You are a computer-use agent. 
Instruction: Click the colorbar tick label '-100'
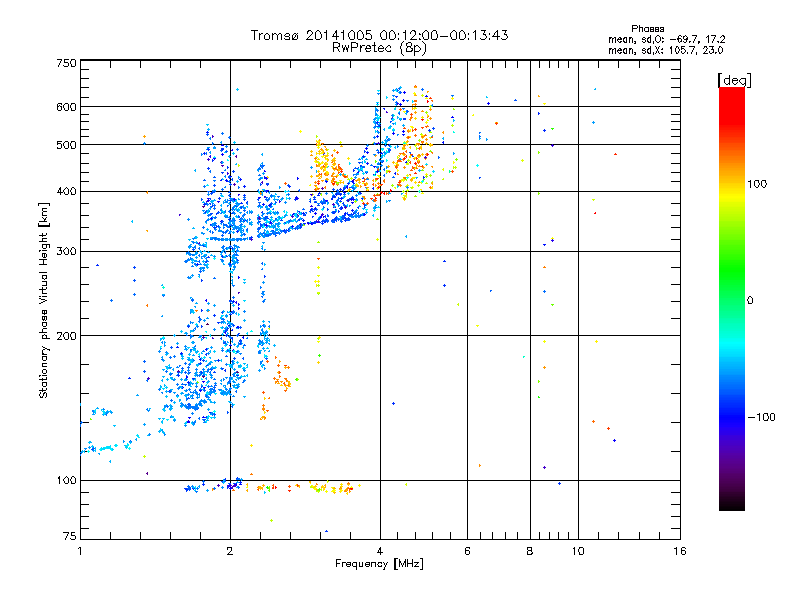761,417
